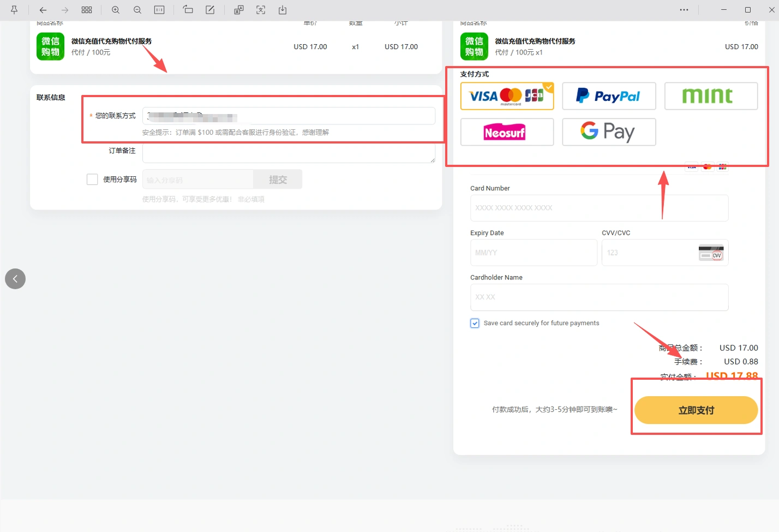Image resolution: width=779 pixels, height=532 pixels.
Task: Toggle Save card securely checkbox
Action: click(475, 323)
